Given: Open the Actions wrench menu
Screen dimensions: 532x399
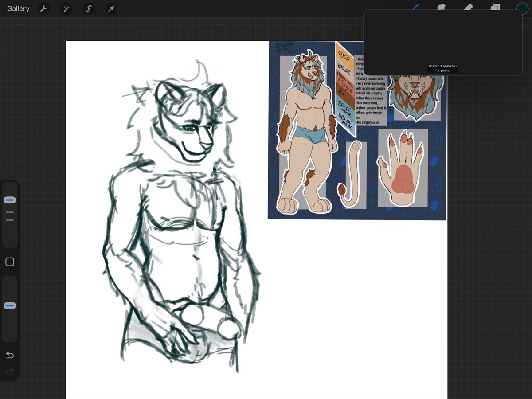Looking at the screenshot, I should (43, 8).
